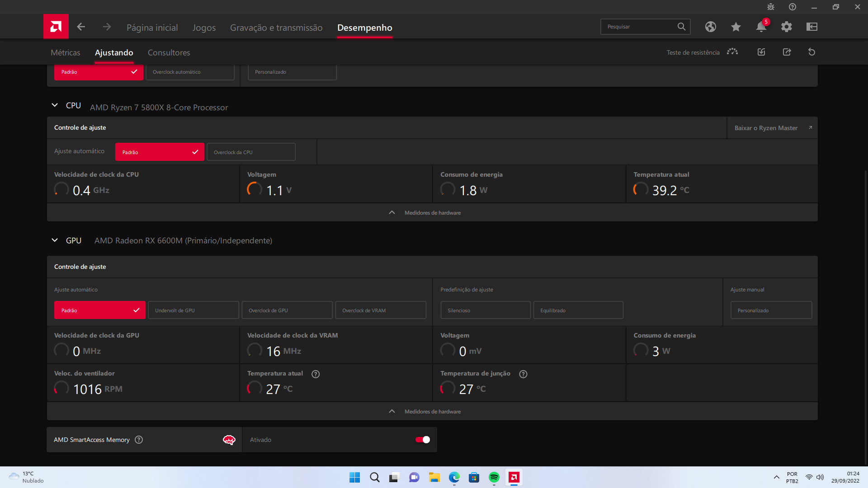Viewport: 868px width, 488px height.
Task: Click the Desempenho navigation tab
Action: pos(364,27)
